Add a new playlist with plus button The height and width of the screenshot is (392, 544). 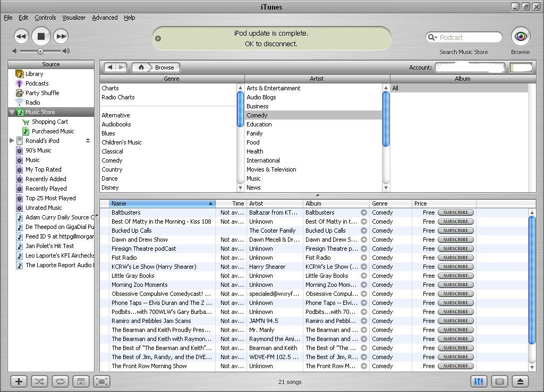(x=19, y=381)
